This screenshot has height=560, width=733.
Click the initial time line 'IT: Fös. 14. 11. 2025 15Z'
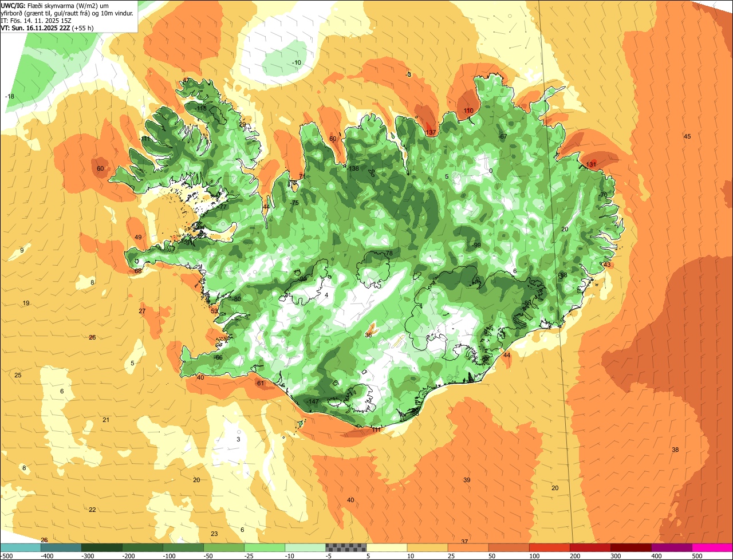click(x=37, y=20)
